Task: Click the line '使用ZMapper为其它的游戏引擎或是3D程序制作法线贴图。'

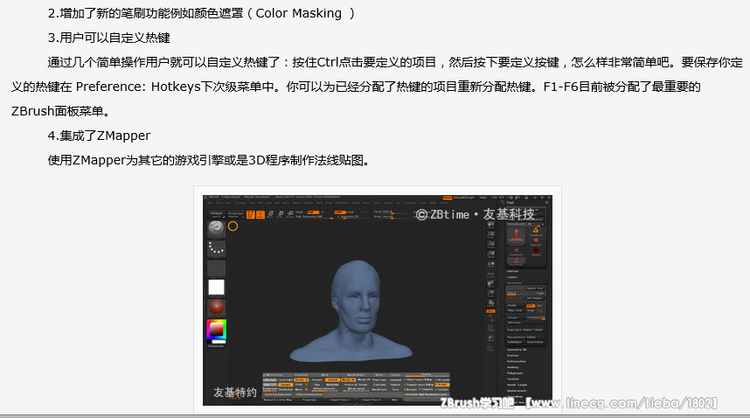Action: click(209, 160)
